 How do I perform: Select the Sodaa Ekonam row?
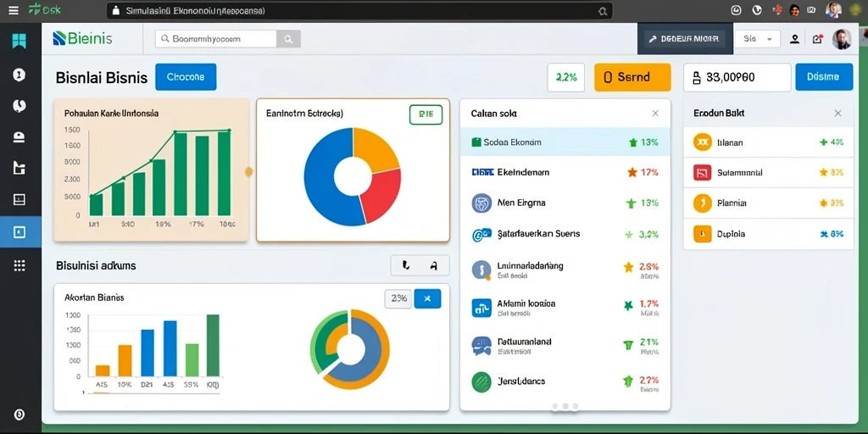(x=565, y=142)
